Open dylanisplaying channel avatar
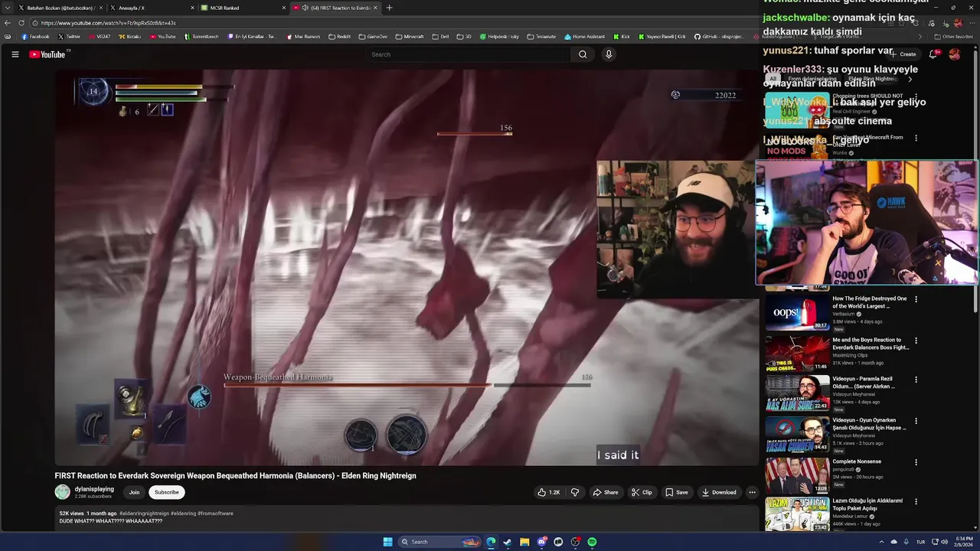The width and height of the screenshot is (980, 551). (x=62, y=492)
